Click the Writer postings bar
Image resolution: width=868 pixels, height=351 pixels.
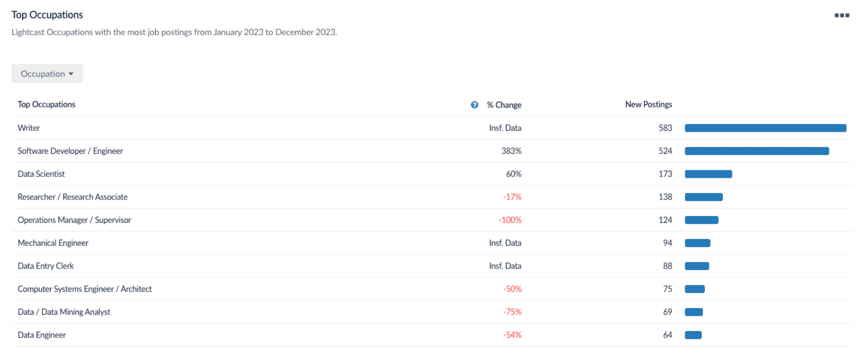(765, 128)
